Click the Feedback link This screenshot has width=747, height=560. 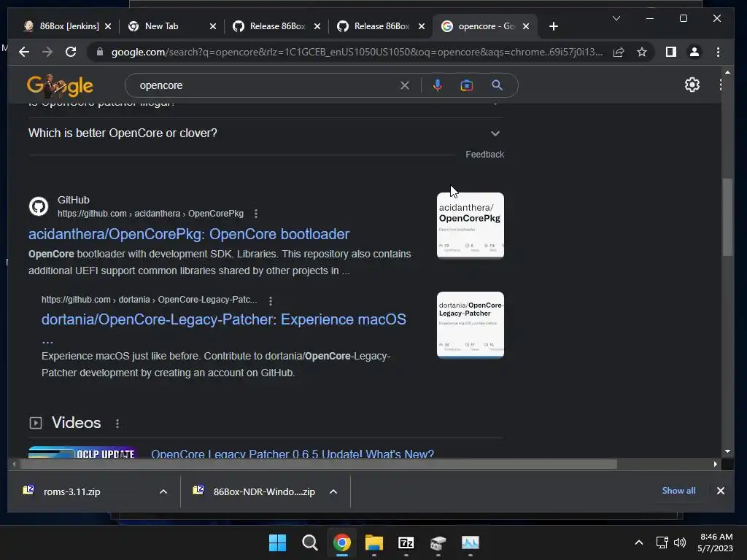484,155
